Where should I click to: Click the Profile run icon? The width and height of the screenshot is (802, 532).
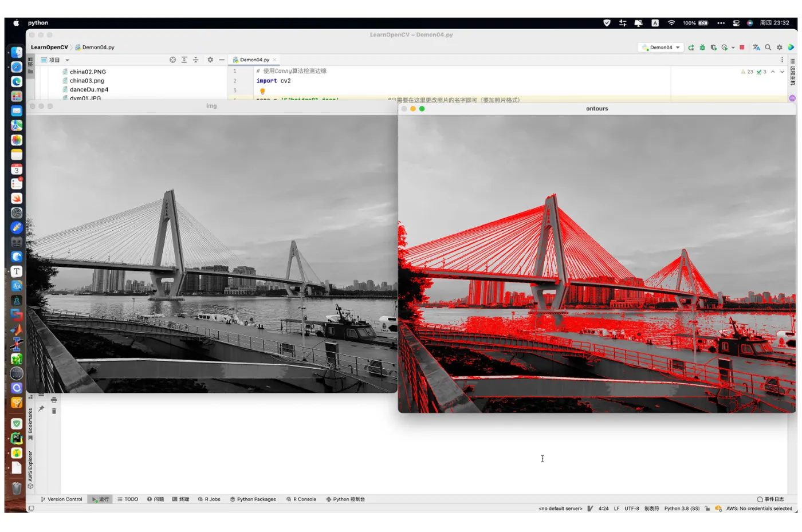[x=725, y=48]
